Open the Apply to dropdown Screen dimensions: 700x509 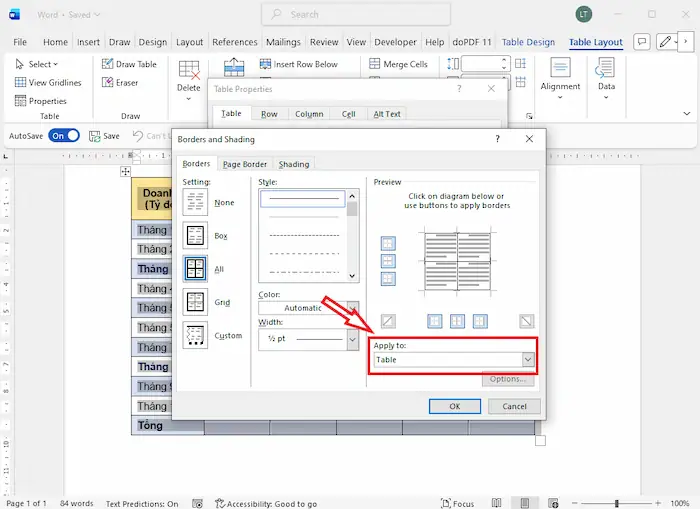click(x=527, y=359)
